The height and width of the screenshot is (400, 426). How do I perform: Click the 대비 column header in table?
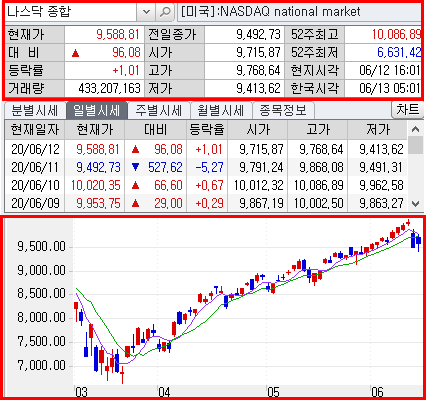click(x=155, y=130)
